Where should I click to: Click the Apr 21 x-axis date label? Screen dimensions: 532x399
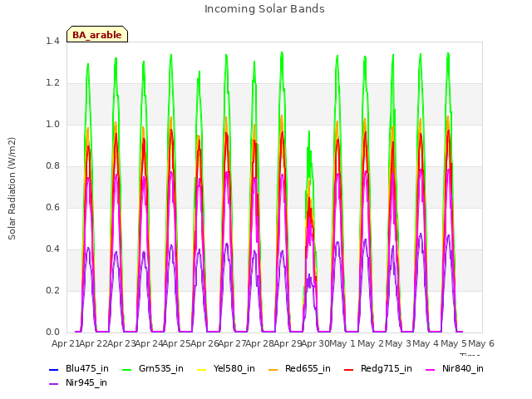pyautogui.click(x=65, y=343)
